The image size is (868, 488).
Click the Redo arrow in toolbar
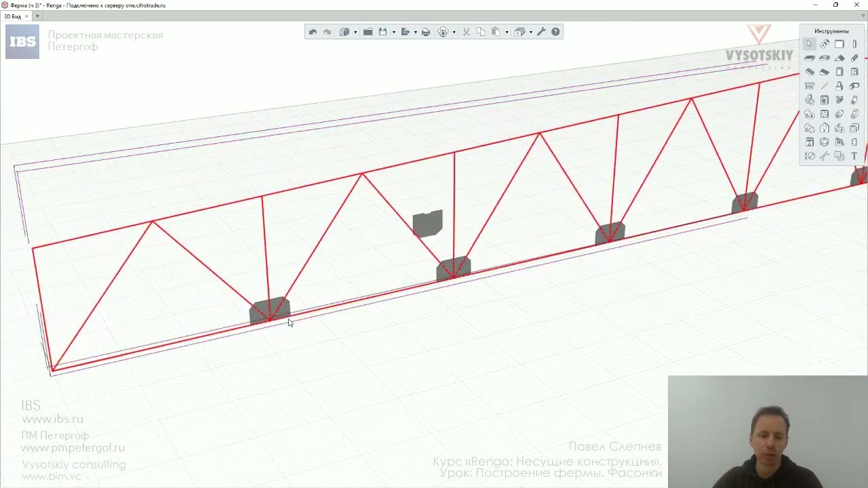(327, 32)
